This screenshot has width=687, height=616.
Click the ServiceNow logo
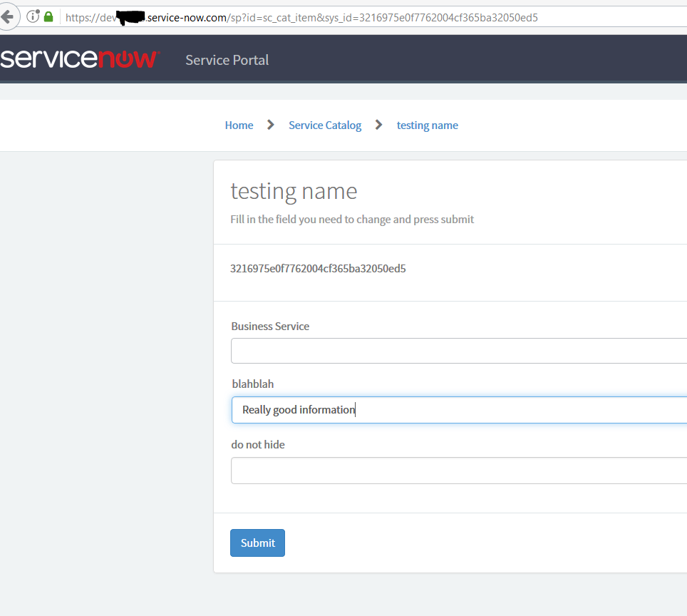click(80, 59)
